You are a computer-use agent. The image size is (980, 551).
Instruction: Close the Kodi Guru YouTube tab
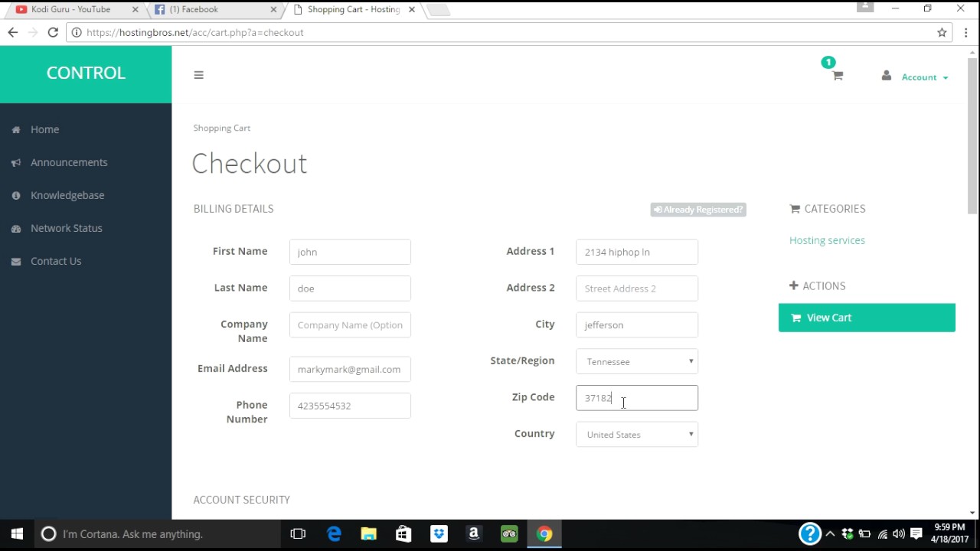[136, 9]
